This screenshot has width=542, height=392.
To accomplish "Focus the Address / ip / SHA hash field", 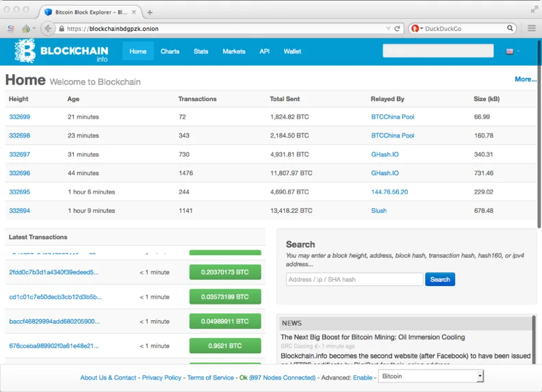I will 354,279.
